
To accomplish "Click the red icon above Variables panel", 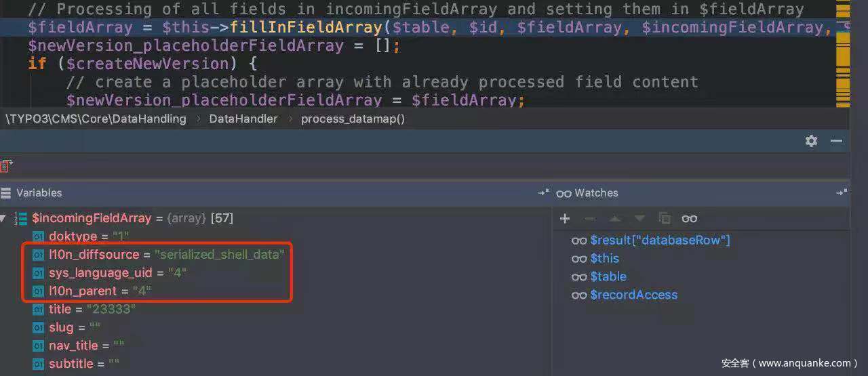I will pyautogui.click(x=6, y=165).
